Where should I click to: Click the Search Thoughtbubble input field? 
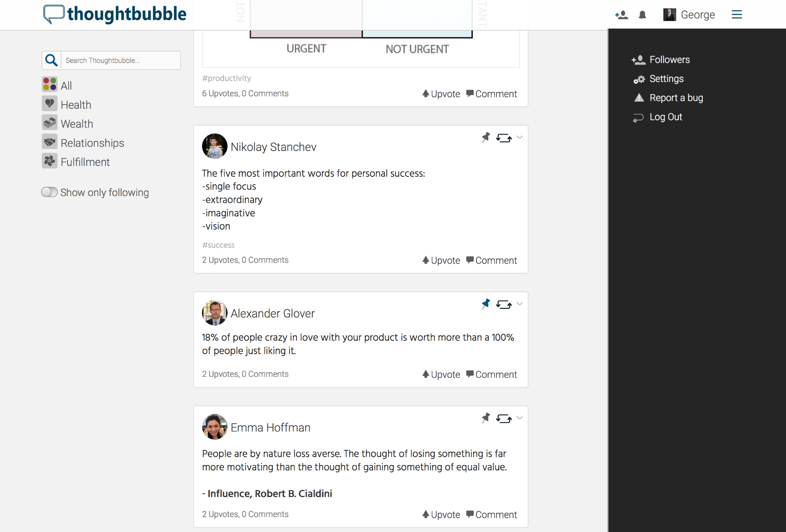pyautogui.click(x=121, y=61)
